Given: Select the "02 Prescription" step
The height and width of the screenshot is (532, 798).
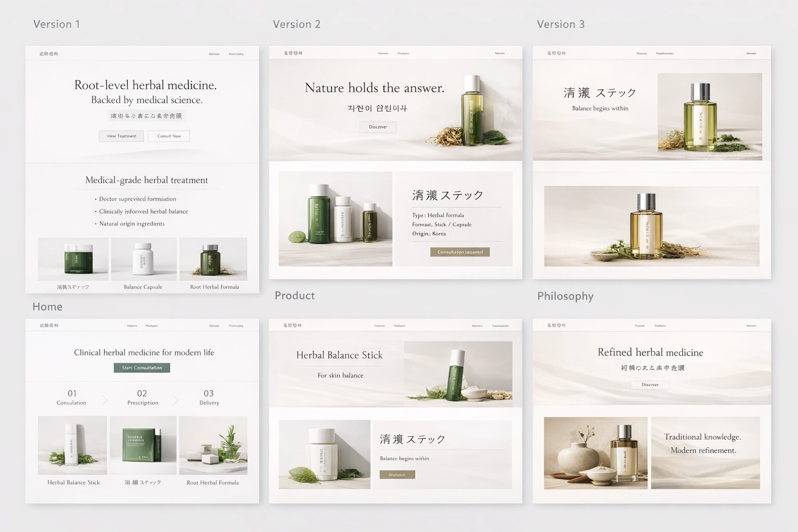Looking at the screenshot, I should (142, 397).
